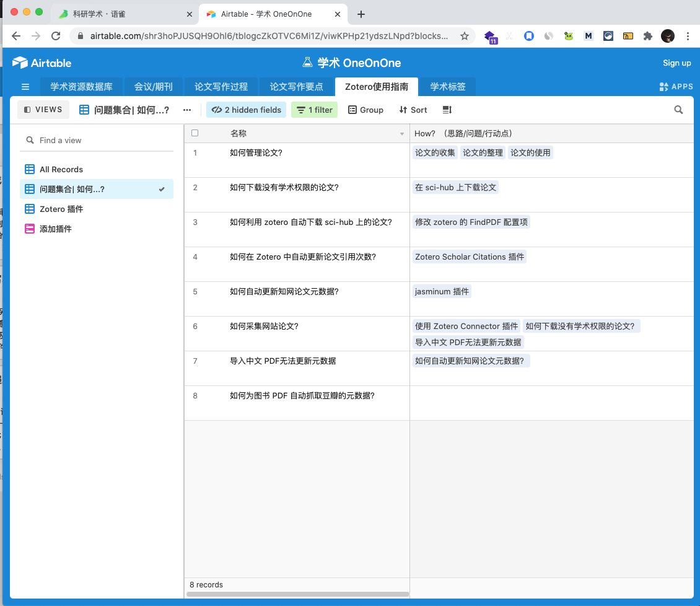The height and width of the screenshot is (606, 700).
Task: Switch to 科研学术 · 语雀 browser tab
Action: (124, 14)
